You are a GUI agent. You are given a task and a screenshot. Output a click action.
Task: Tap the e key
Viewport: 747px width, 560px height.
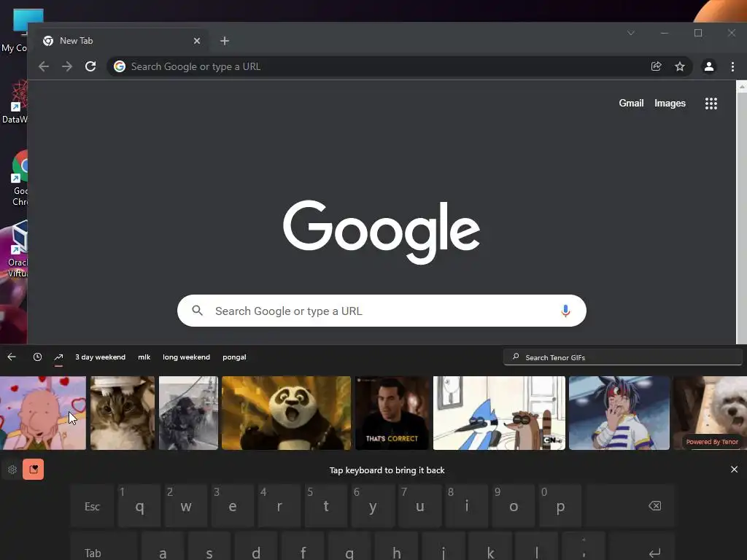point(233,506)
